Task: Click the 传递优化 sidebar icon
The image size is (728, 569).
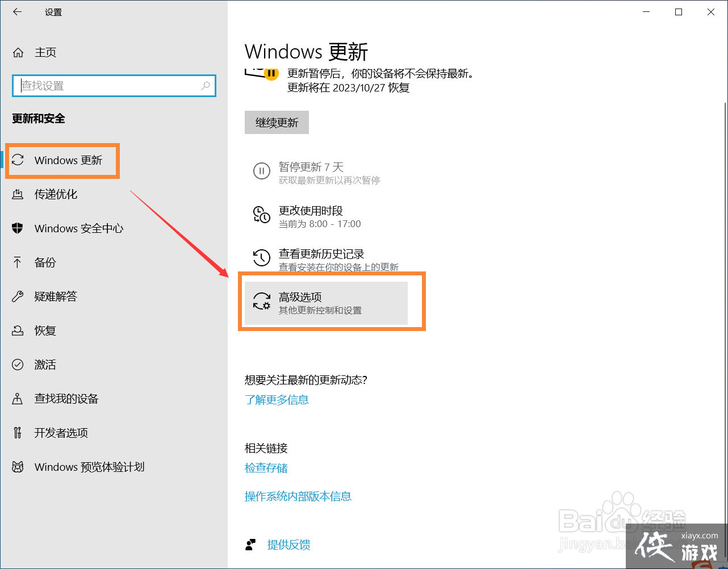Action: click(18, 194)
